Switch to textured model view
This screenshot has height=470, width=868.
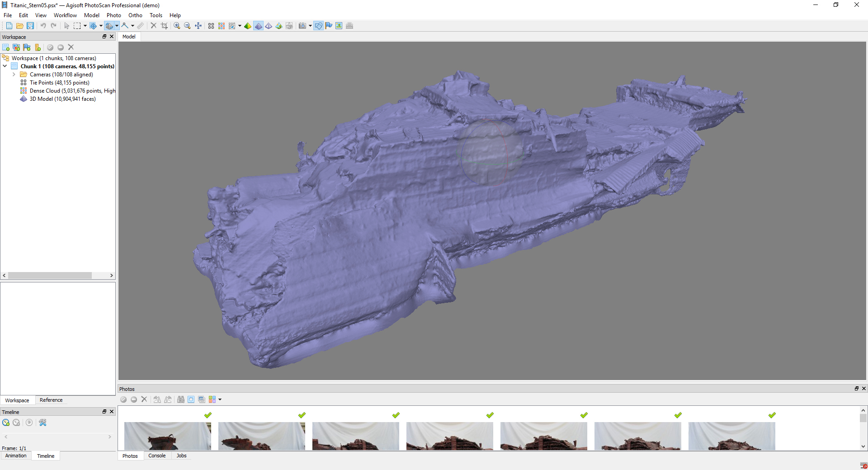[x=279, y=26]
